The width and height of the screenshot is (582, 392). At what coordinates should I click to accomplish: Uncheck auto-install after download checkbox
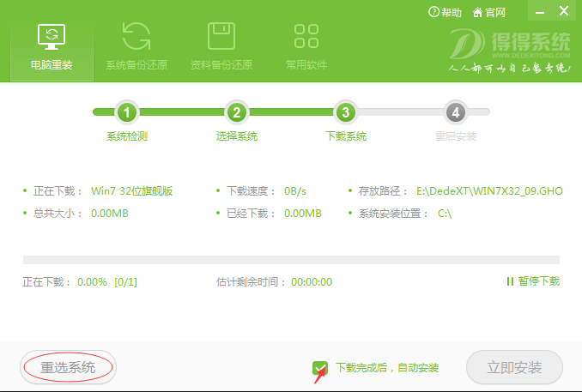(x=320, y=368)
